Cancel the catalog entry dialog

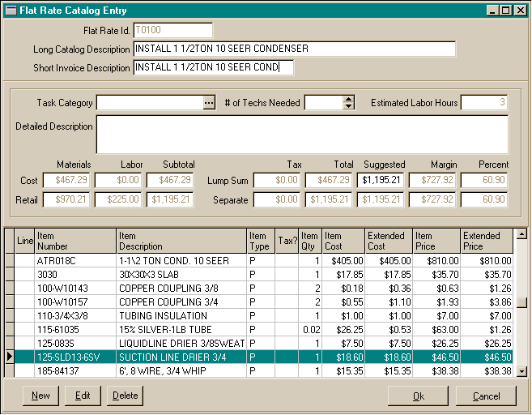coord(486,396)
